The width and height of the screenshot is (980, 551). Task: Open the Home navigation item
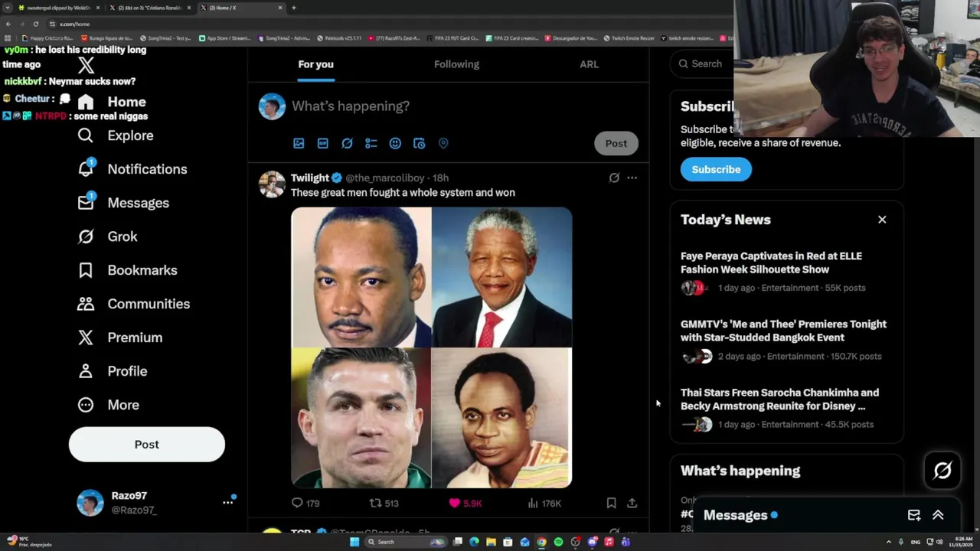[x=112, y=102]
